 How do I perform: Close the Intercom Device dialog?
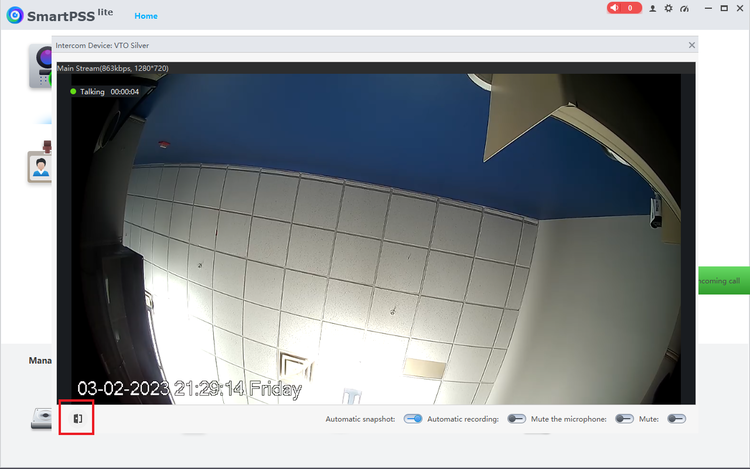click(x=692, y=45)
